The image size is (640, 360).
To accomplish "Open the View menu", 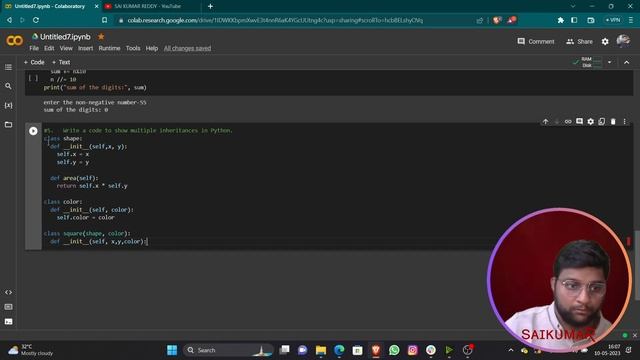I will pos(66,48).
